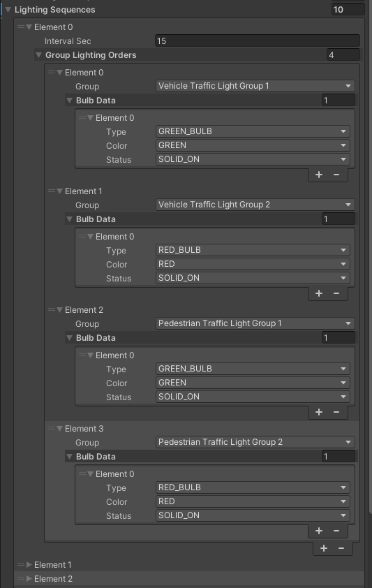
Task: Collapse Element 1 containing Vehicle Traffic Light Group 2
Action: coord(59,191)
